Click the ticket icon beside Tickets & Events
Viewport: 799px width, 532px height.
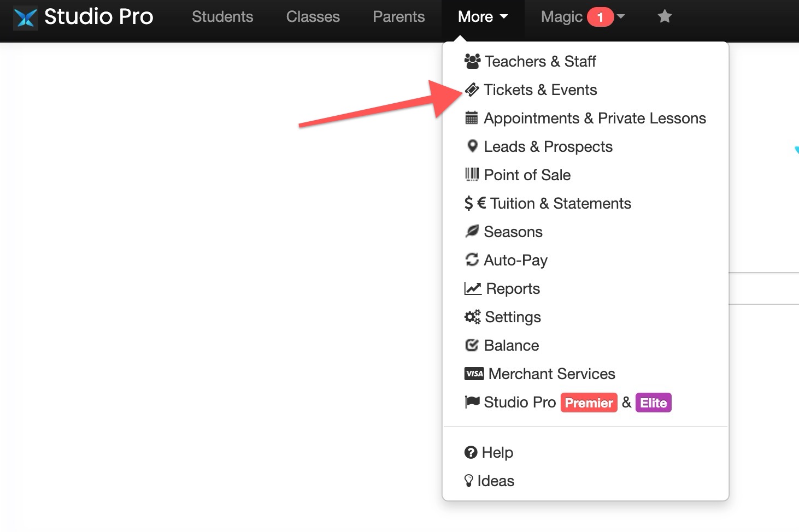click(x=472, y=90)
